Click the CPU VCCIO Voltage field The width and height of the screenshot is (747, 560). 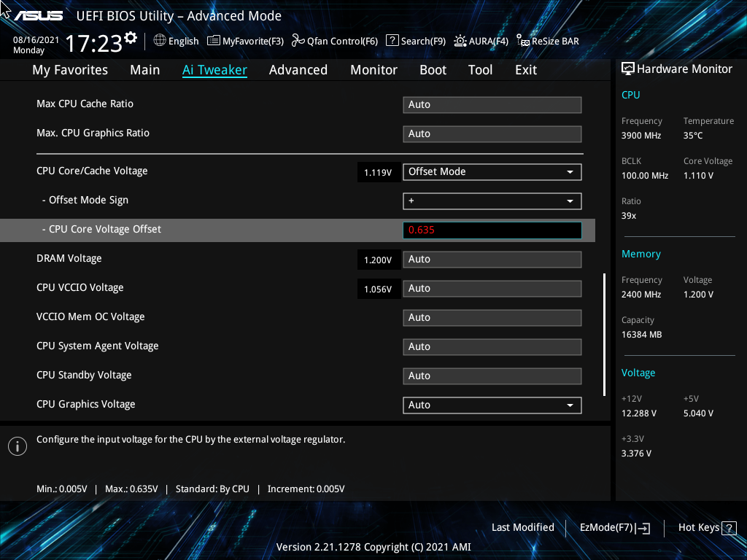[x=492, y=289]
